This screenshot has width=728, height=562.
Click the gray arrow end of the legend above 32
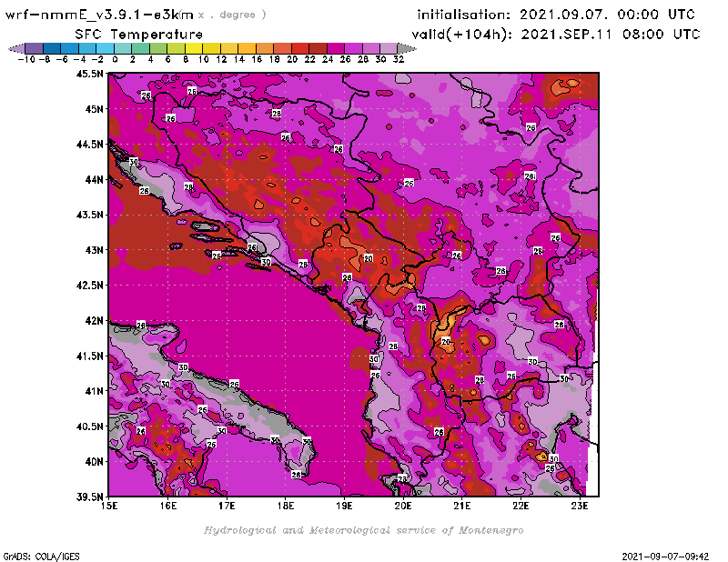(x=405, y=48)
